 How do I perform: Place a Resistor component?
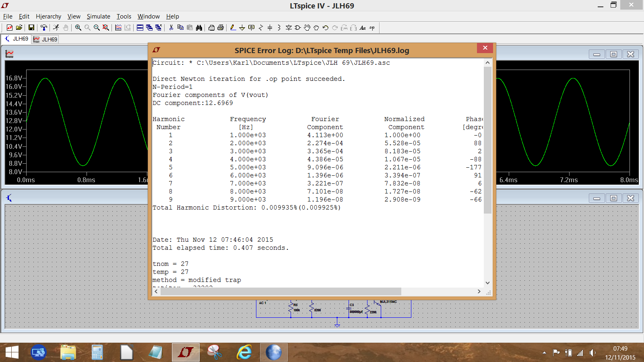click(x=261, y=28)
